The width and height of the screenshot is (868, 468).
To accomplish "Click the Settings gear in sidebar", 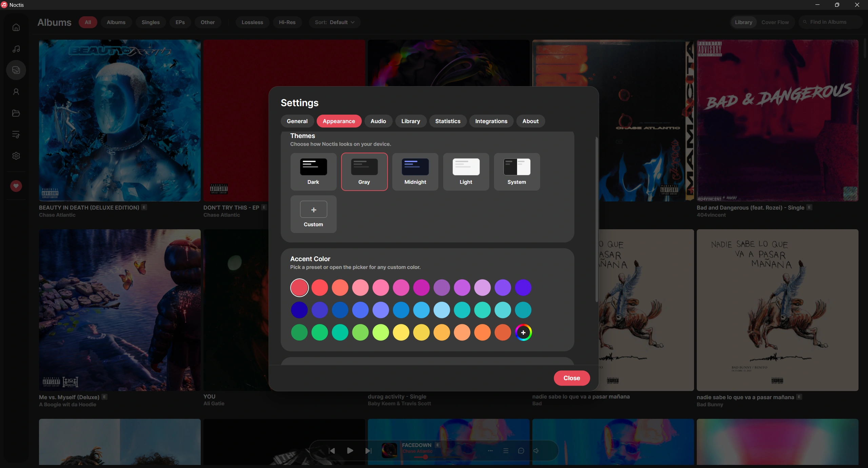I will 16,156.
